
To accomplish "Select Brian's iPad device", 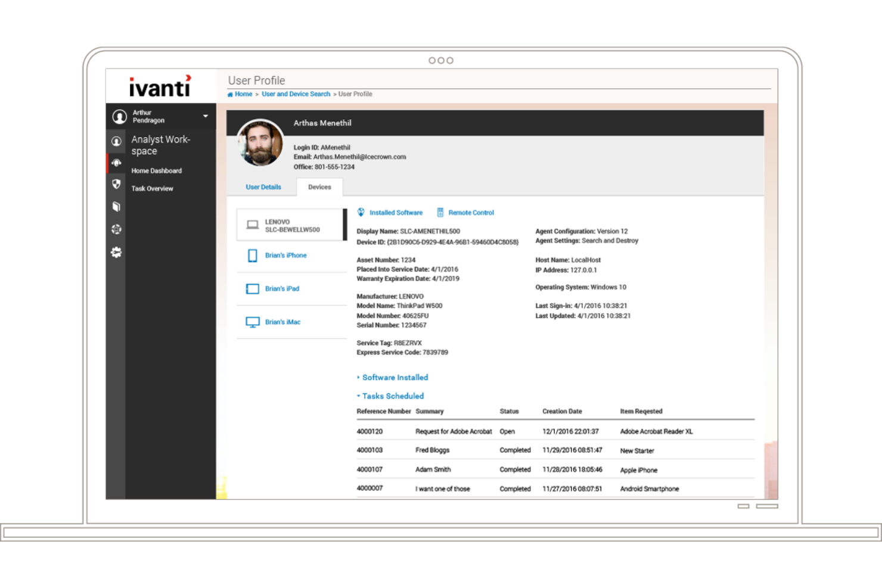I will (x=282, y=289).
